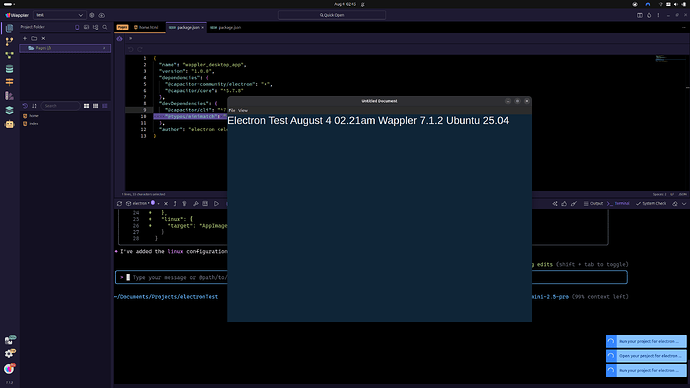Open the Output tab in bottom panel
The image size is (690, 388).
[593, 204]
